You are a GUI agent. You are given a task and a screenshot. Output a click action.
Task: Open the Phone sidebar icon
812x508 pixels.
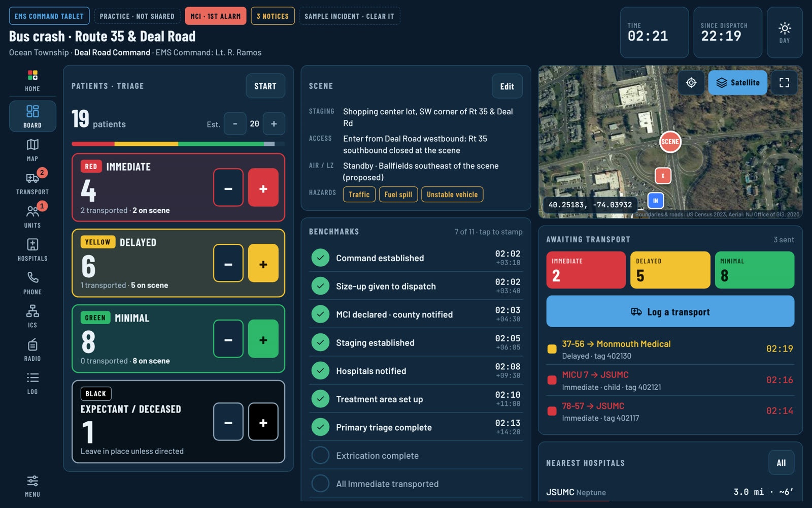point(32,283)
